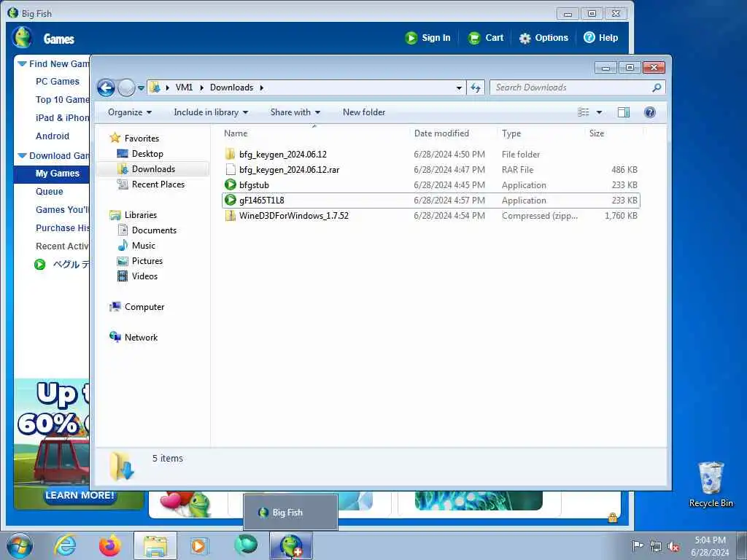Sort files by Date modified column
Viewport: 747px width, 560px height.
pyautogui.click(x=441, y=133)
